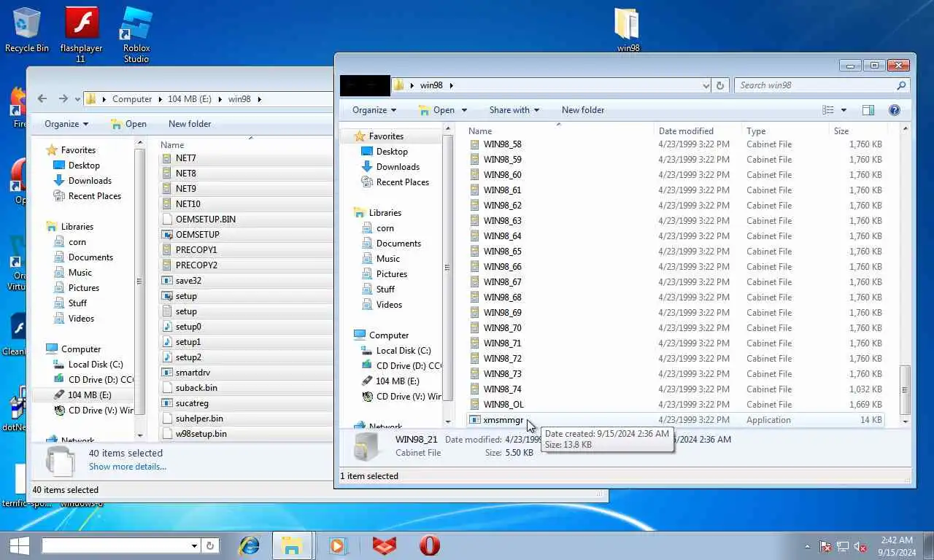Click New folder in rear E: window

pos(190,124)
